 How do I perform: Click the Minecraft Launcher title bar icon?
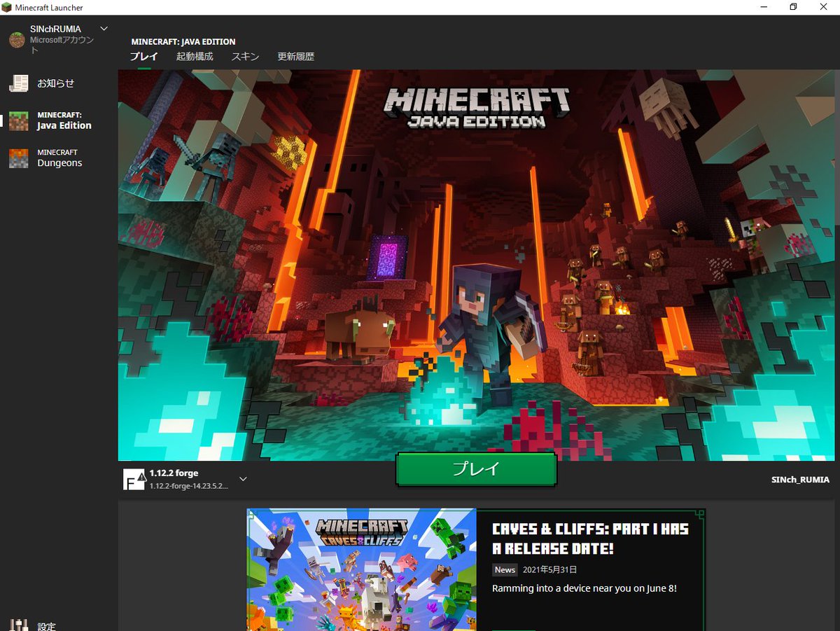coord(7,7)
